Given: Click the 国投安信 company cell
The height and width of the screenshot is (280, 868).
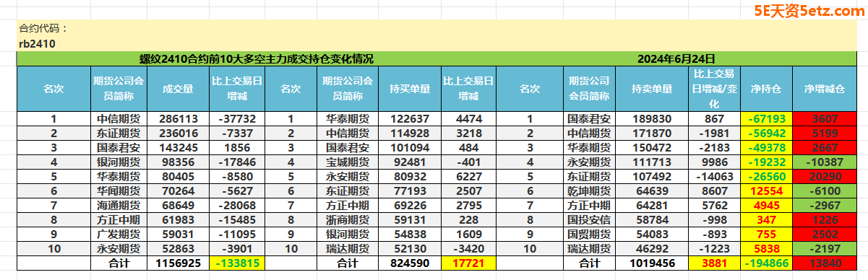Looking at the screenshot, I should 589,219.
